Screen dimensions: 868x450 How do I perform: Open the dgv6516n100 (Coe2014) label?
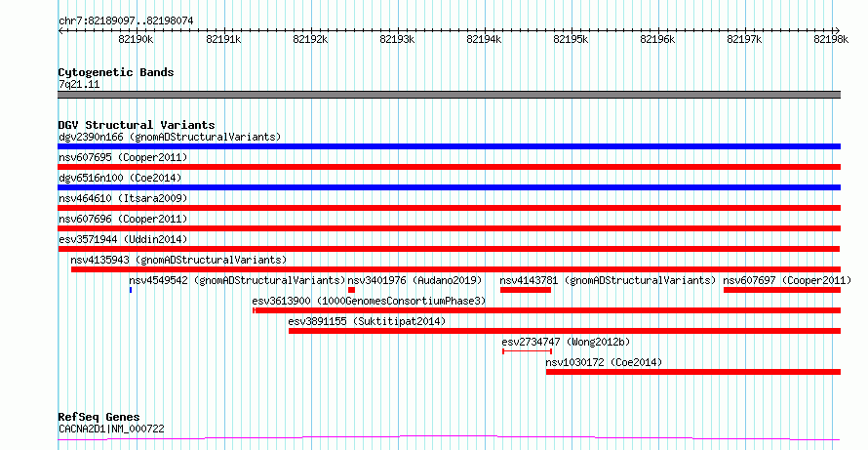[x=120, y=178]
